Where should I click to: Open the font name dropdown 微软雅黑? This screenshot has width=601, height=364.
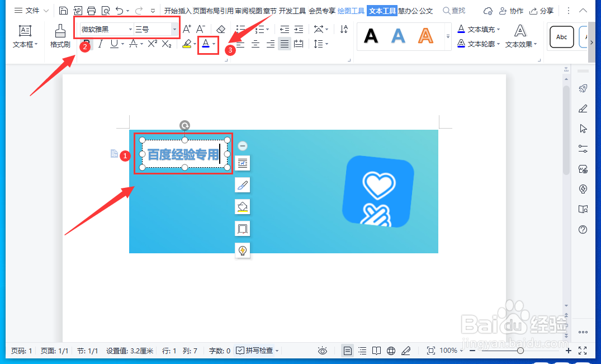point(130,30)
